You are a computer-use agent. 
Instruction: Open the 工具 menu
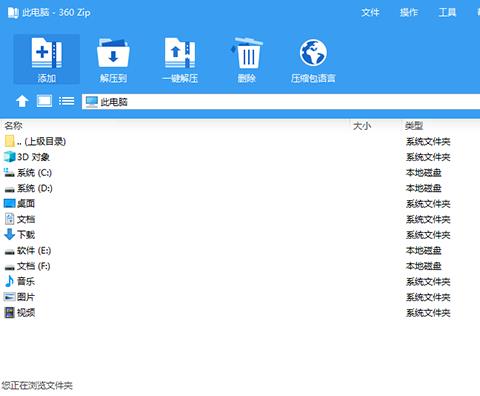tap(447, 13)
